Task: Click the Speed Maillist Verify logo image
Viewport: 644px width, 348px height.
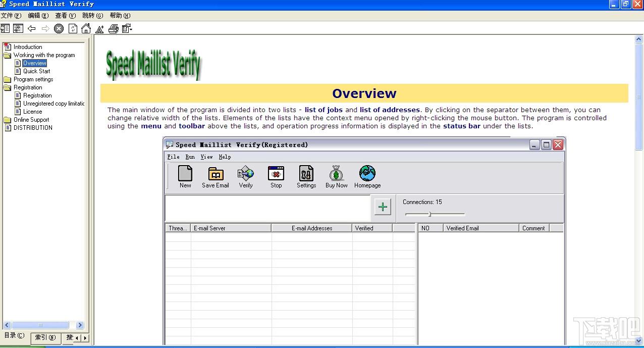Action: tap(153, 64)
